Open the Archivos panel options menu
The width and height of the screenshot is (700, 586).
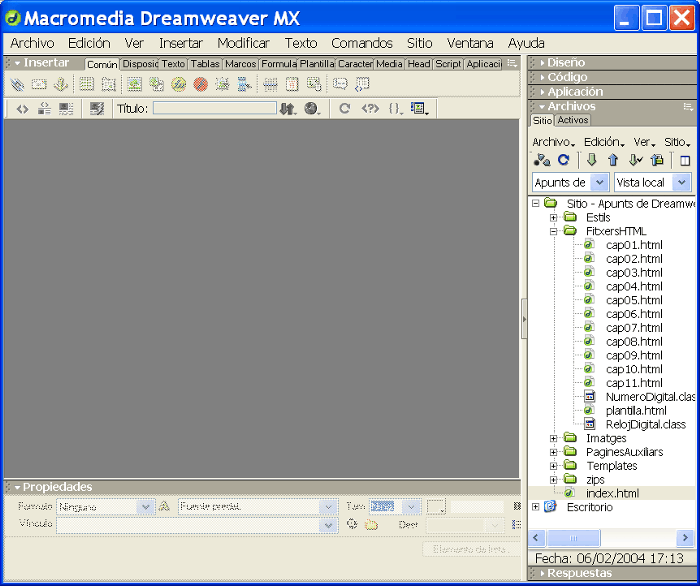click(688, 107)
